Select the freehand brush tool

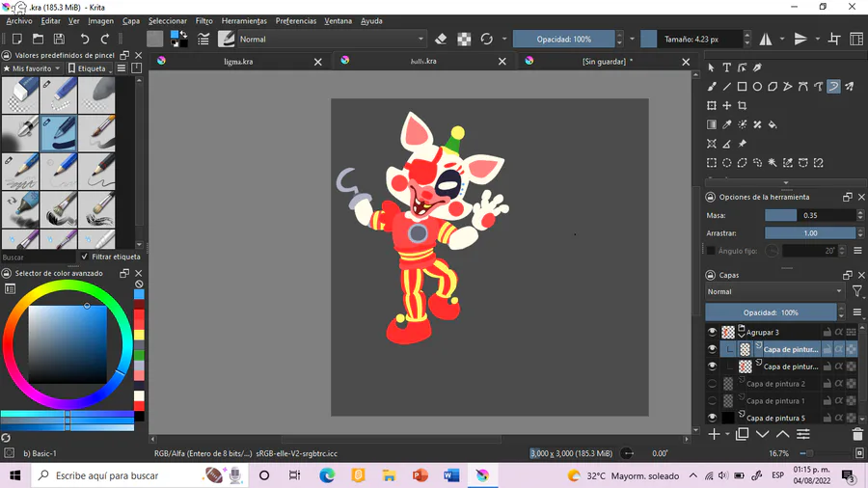[x=712, y=86]
